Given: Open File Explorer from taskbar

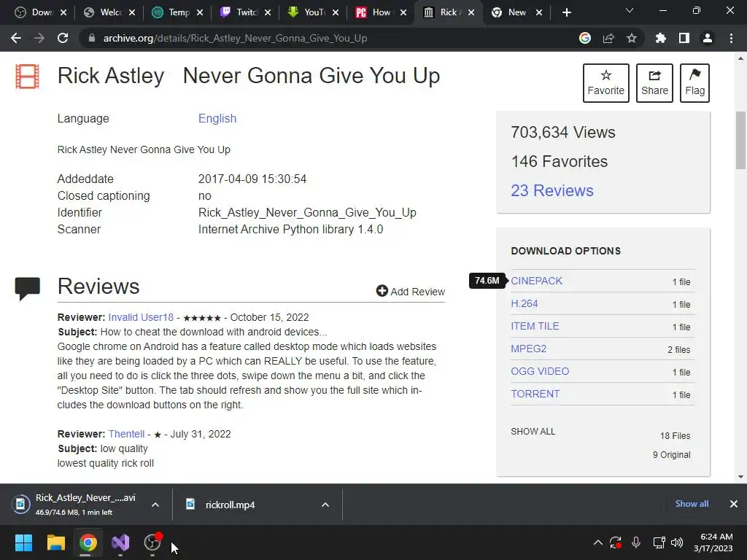Looking at the screenshot, I should pos(55,542).
